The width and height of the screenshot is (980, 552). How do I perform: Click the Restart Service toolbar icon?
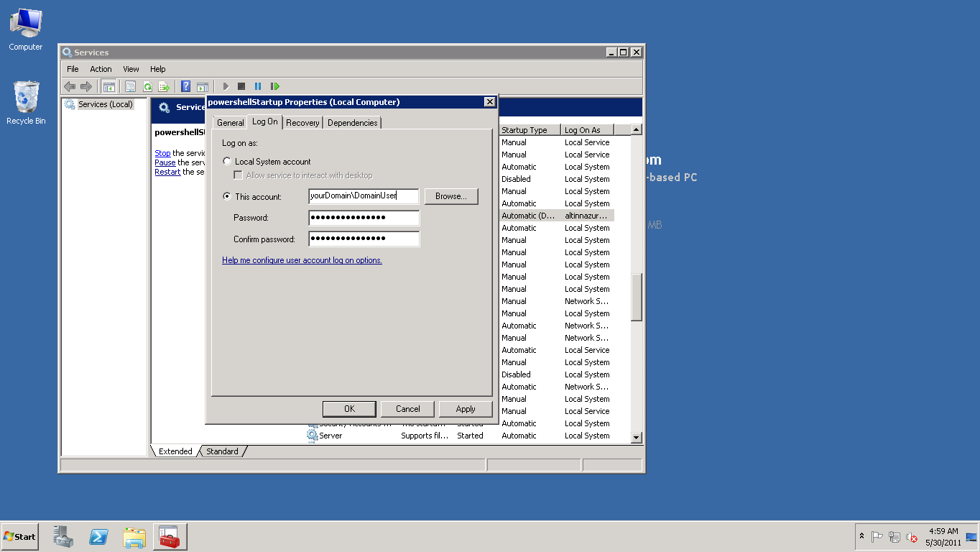tap(275, 86)
